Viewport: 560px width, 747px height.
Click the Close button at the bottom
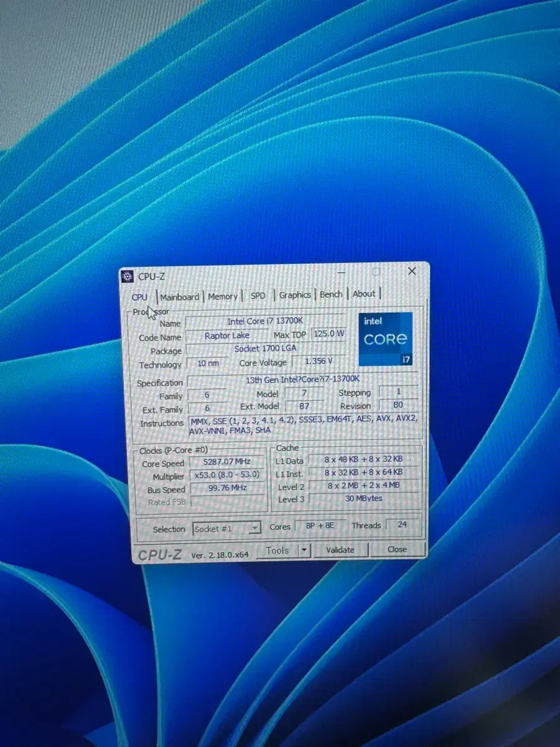[397, 549]
